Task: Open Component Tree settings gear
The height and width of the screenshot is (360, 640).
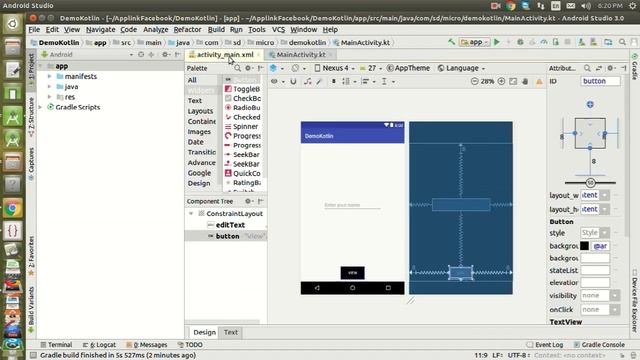Action: (x=248, y=201)
